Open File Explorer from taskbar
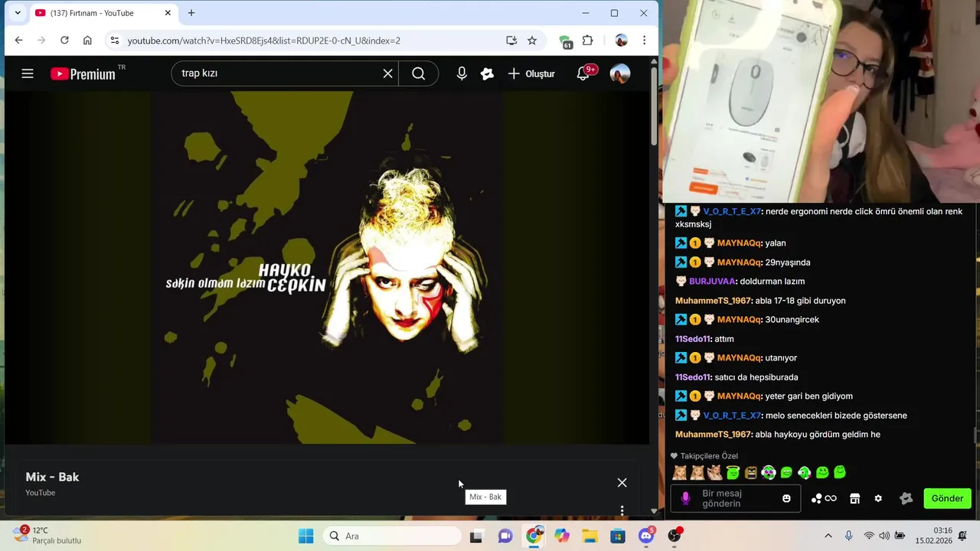Viewport: 980px width, 551px height. tap(590, 536)
